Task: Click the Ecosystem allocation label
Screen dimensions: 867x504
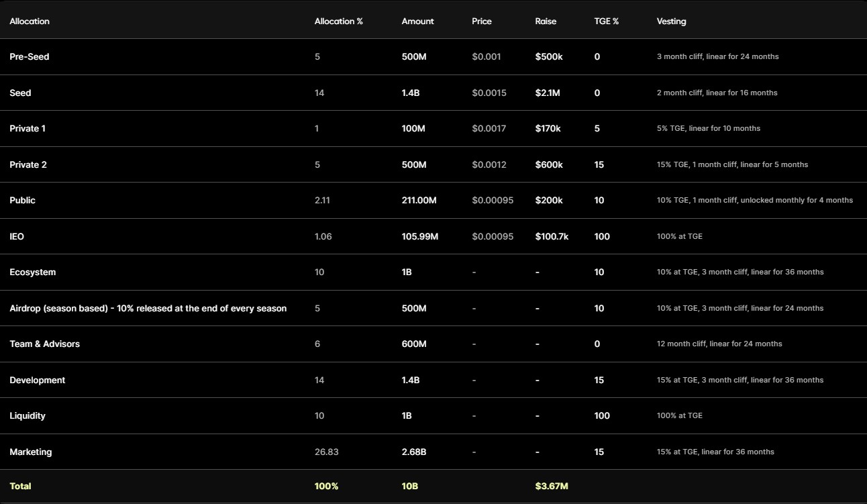Action: (x=32, y=272)
